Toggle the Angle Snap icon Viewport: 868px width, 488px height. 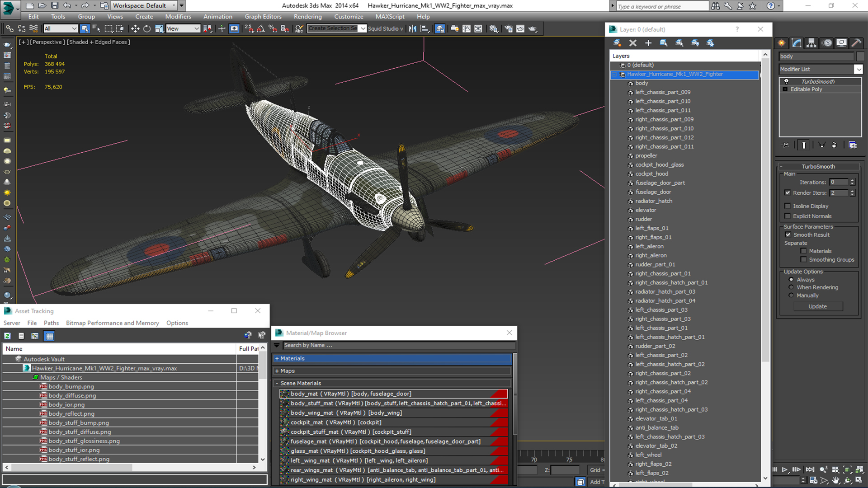point(261,28)
